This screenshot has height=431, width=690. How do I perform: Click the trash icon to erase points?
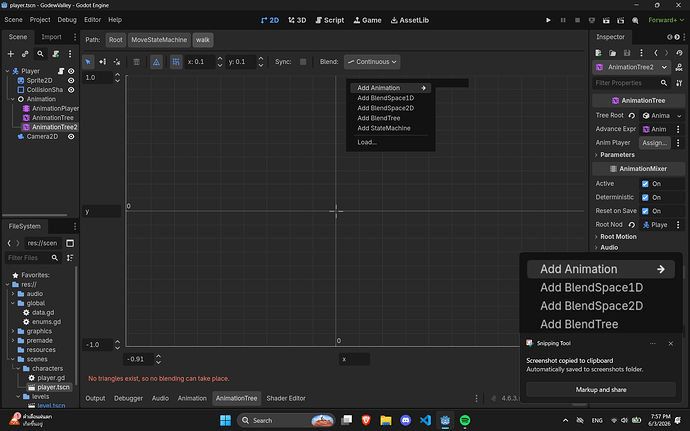[136, 62]
